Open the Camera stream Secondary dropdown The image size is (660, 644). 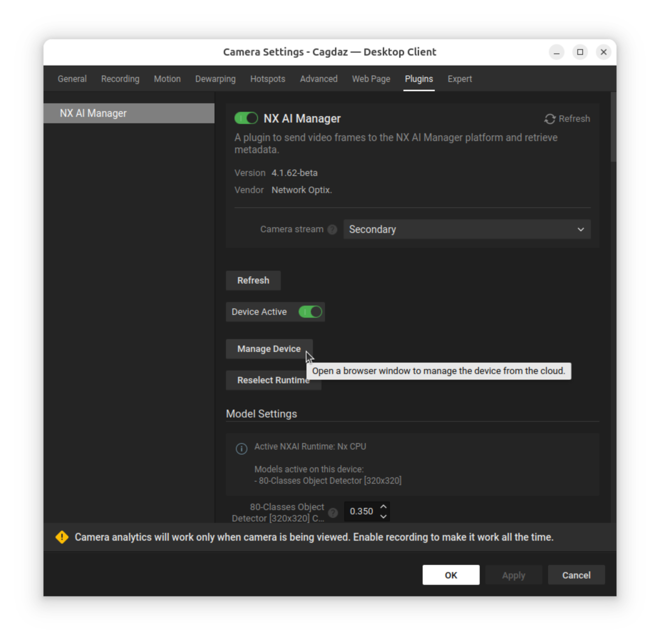467,229
